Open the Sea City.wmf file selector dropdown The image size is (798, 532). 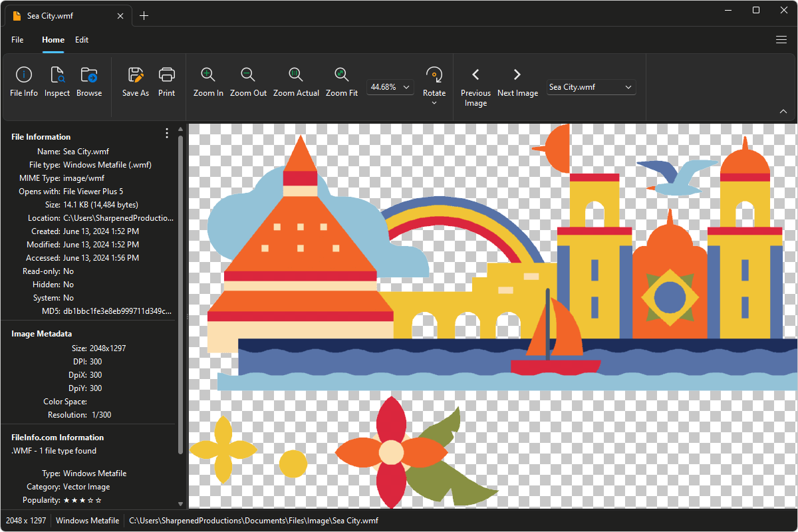(627, 87)
